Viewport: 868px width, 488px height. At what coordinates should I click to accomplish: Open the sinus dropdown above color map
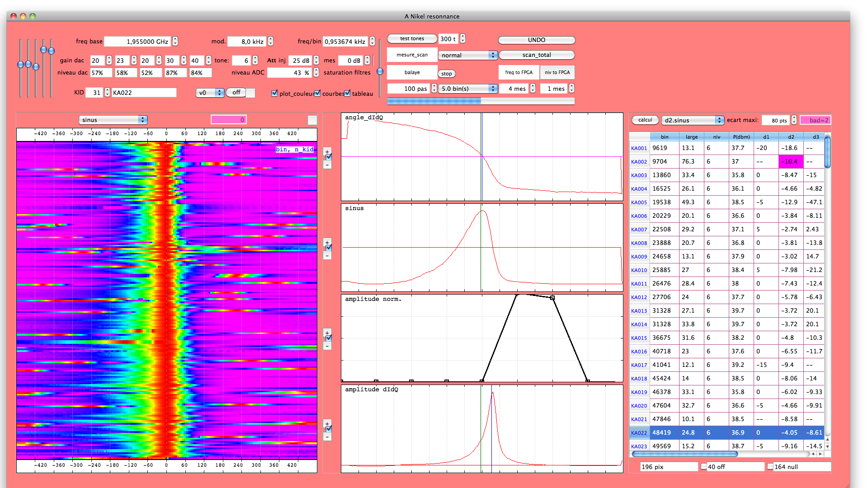113,120
